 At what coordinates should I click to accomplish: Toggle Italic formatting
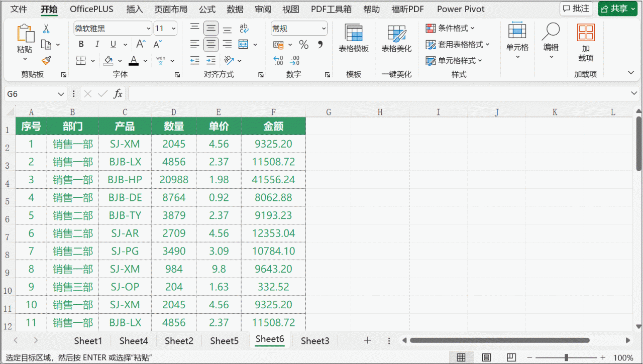tap(97, 44)
